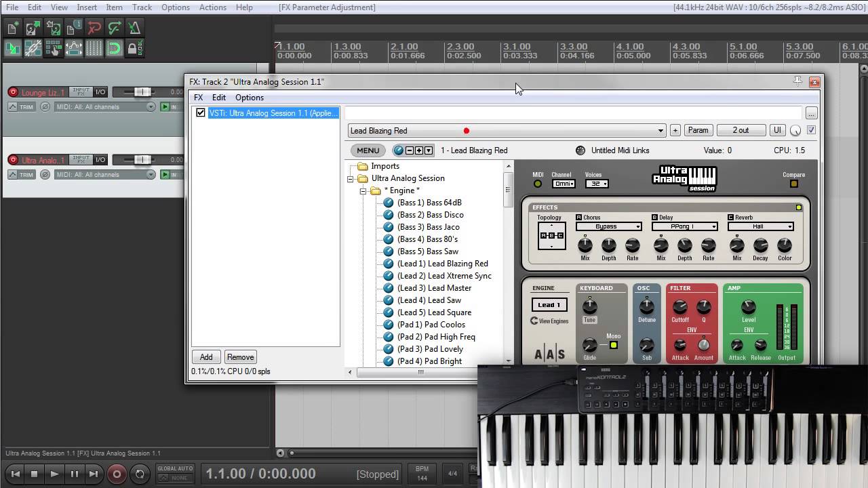868x488 pixels.
Task: Arm record on Lounge Liz track
Action: 13,92
